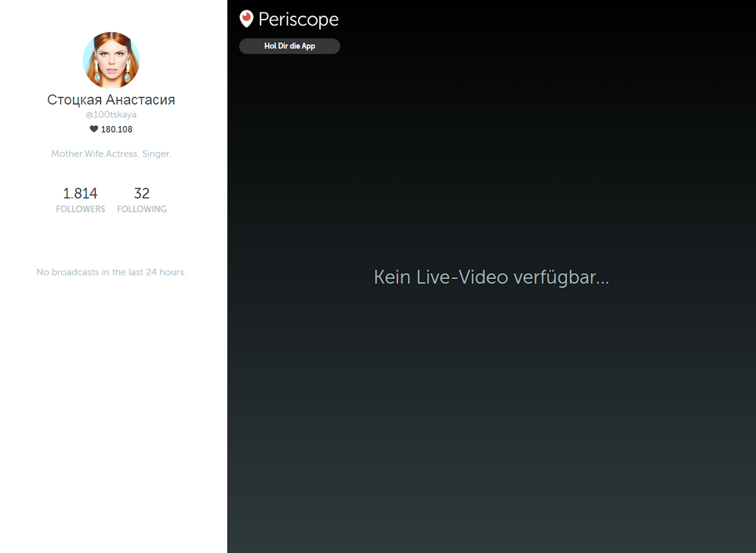This screenshot has height=553, width=756.
Task: Open the 1.814 followers count
Action: click(80, 193)
